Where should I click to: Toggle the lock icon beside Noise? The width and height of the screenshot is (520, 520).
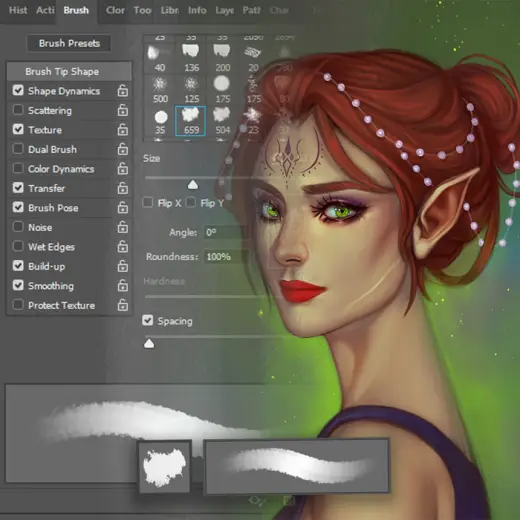click(x=123, y=227)
